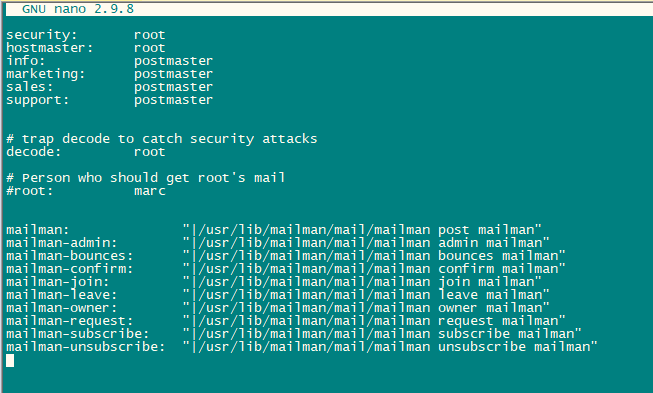Click the sales alias entry
The image size is (653, 393).
pos(109,87)
